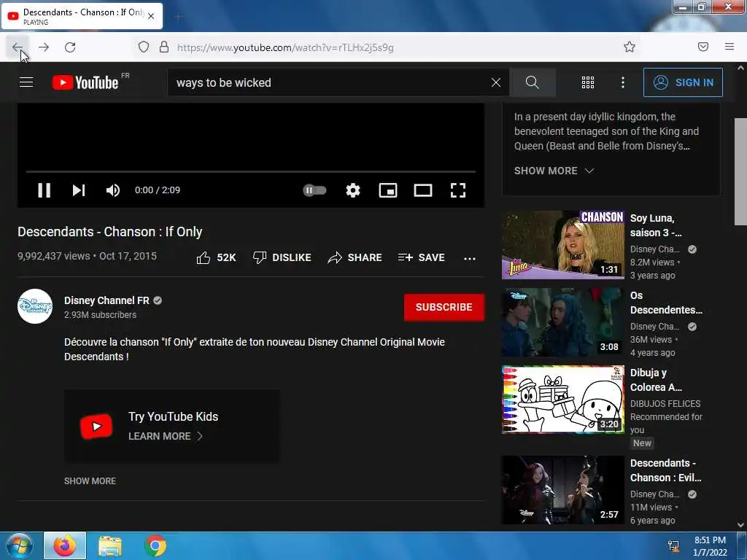
Task: Click 'Descendants - Chanson : Evil' title
Action: click(665, 470)
